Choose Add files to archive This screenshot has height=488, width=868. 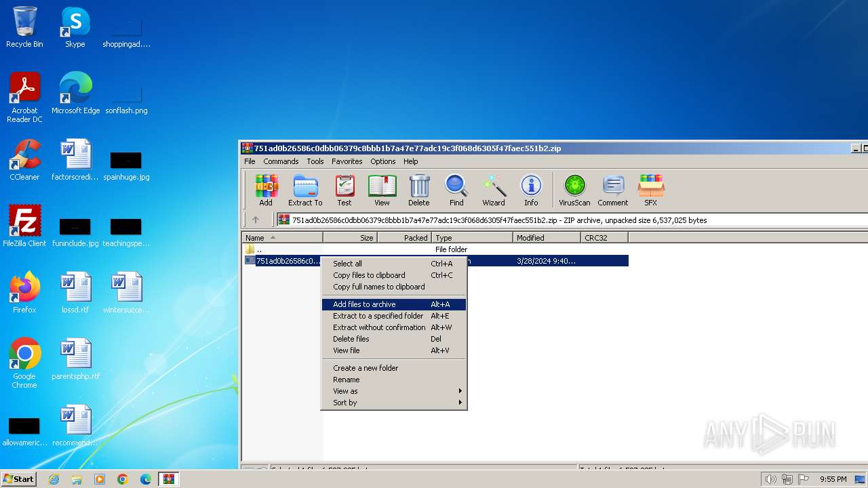click(x=394, y=304)
